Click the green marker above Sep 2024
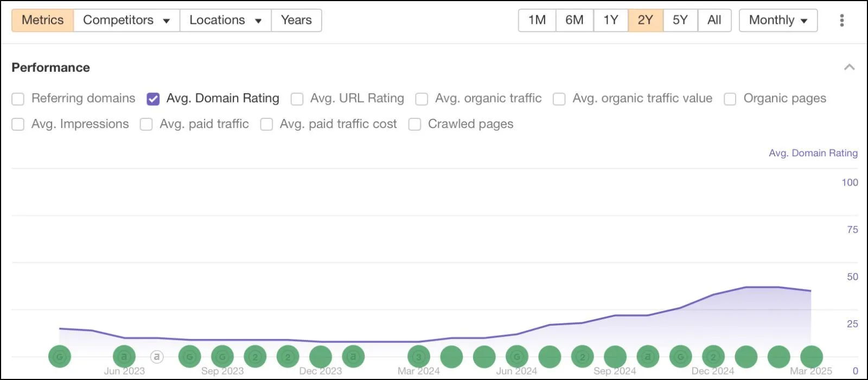Image resolution: width=868 pixels, height=380 pixels. [x=615, y=357]
